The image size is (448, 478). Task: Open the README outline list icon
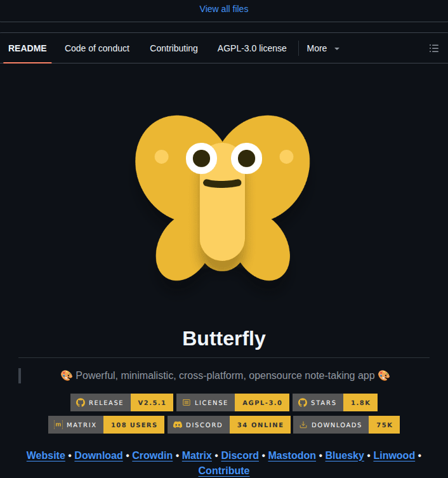pos(433,48)
